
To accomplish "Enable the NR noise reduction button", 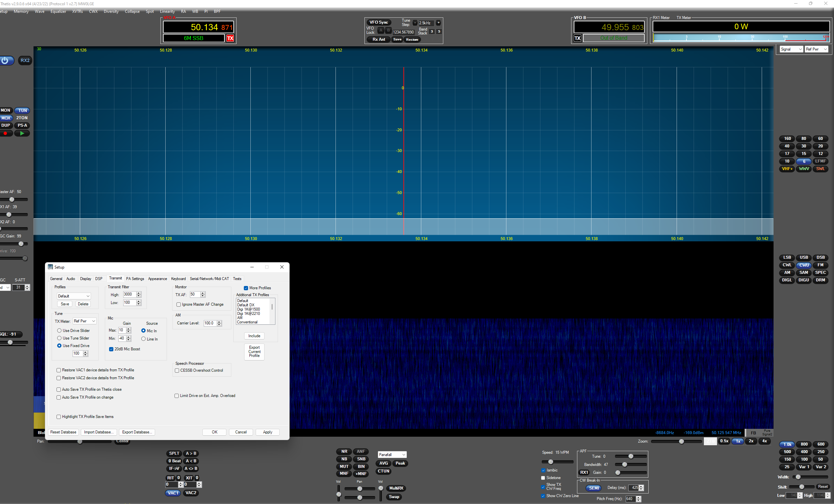I will tap(344, 451).
